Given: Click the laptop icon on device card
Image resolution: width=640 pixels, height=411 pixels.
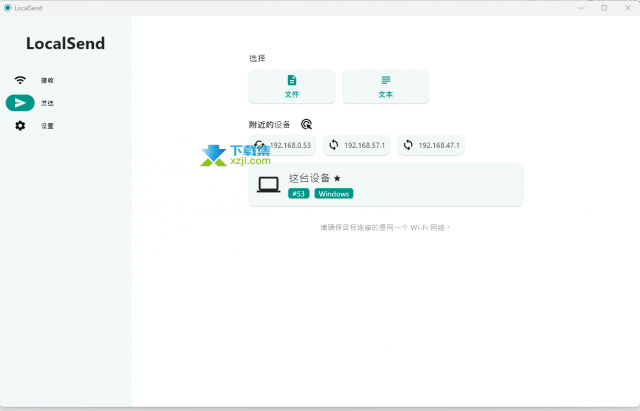Looking at the screenshot, I should click(269, 184).
